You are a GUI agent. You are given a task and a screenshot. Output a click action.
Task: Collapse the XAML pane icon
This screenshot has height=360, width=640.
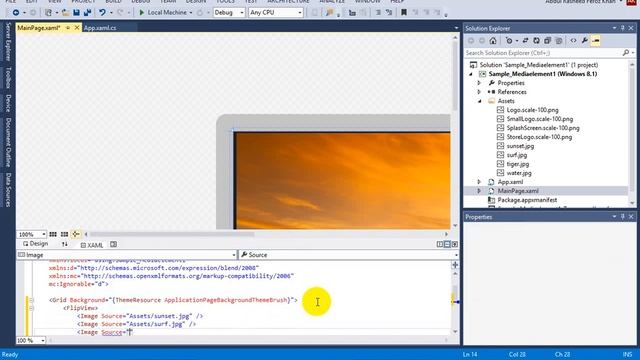tap(454, 244)
